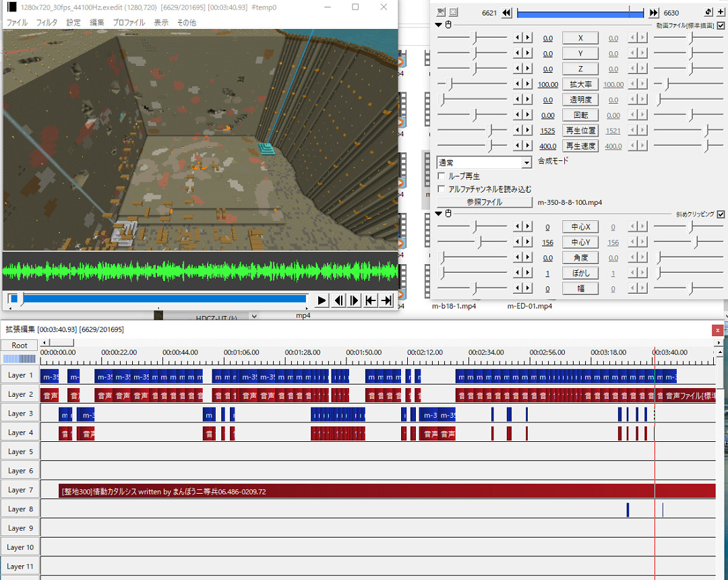Click the plus icon to add a filter effect
Viewport: 728px width, 580px height.
click(x=721, y=12)
